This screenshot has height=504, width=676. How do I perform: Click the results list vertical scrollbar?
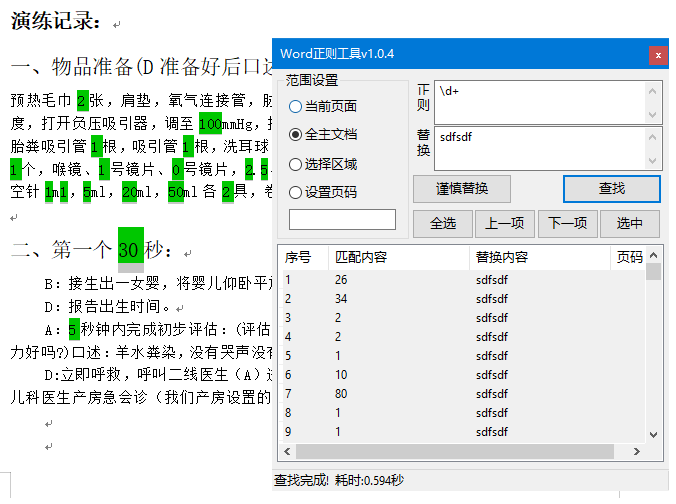click(653, 350)
